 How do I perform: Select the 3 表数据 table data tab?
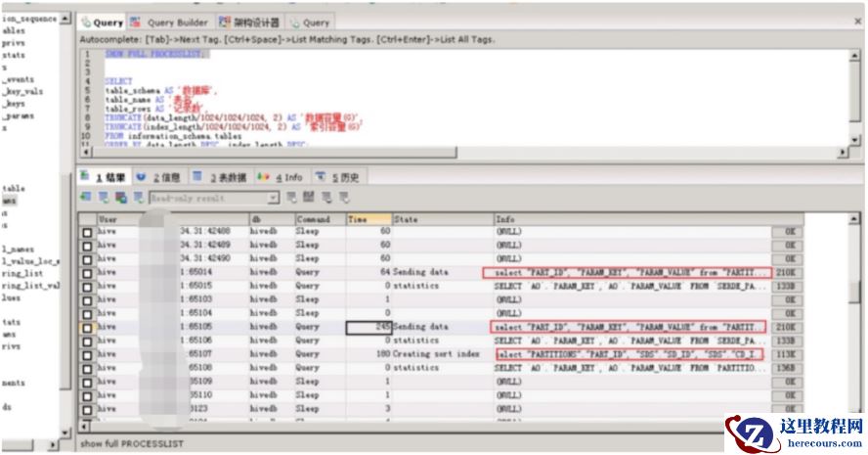coord(220,177)
